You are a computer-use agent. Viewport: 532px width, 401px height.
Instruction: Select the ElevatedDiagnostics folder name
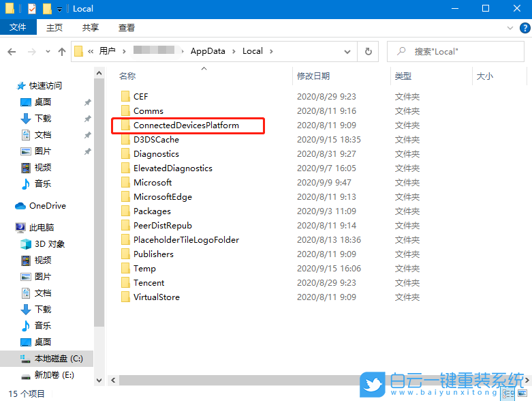tap(173, 168)
